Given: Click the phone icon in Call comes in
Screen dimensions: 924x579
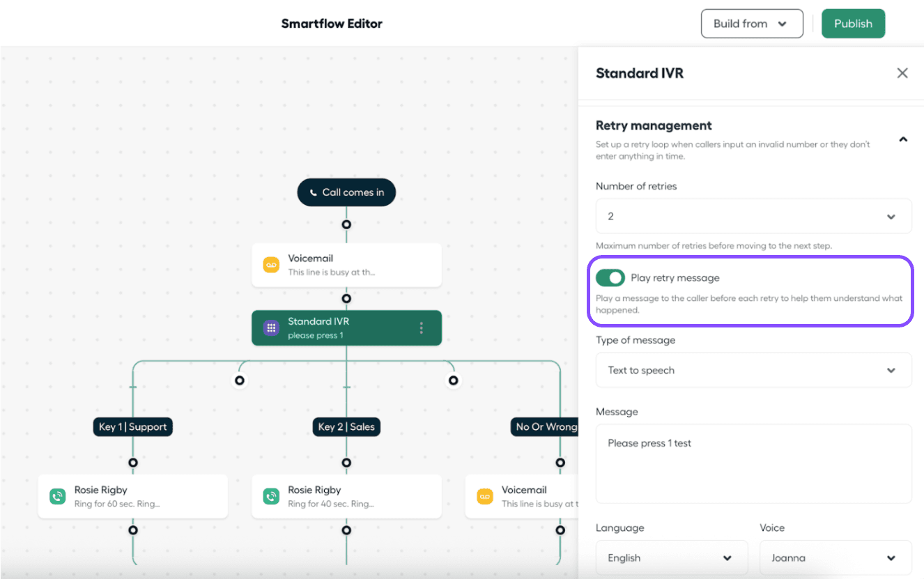Looking at the screenshot, I should [x=314, y=192].
